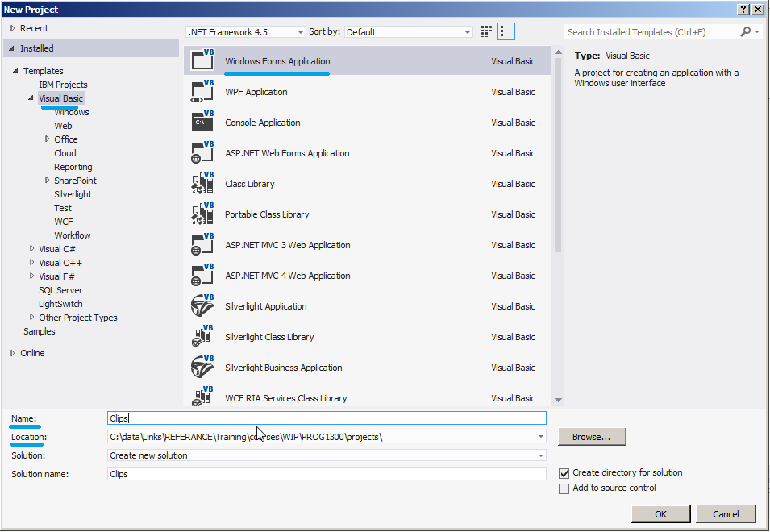Select the Class Library text

click(x=249, y=184)
